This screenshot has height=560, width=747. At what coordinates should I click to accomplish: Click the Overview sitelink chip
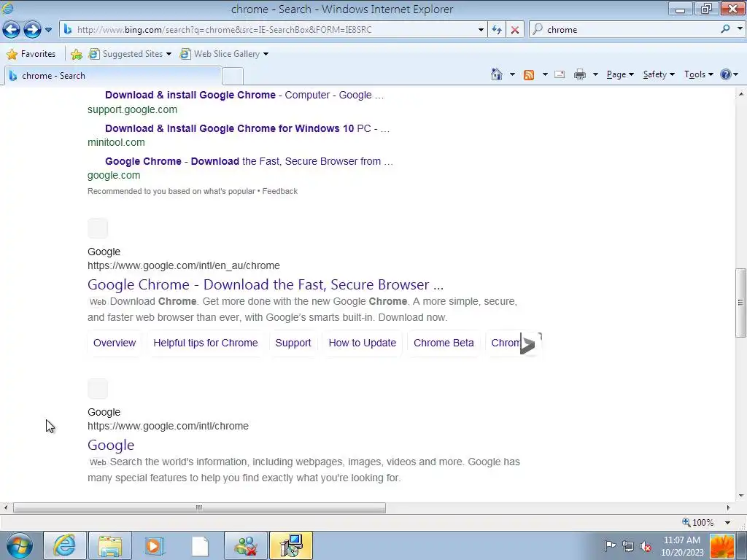(115, 343)
